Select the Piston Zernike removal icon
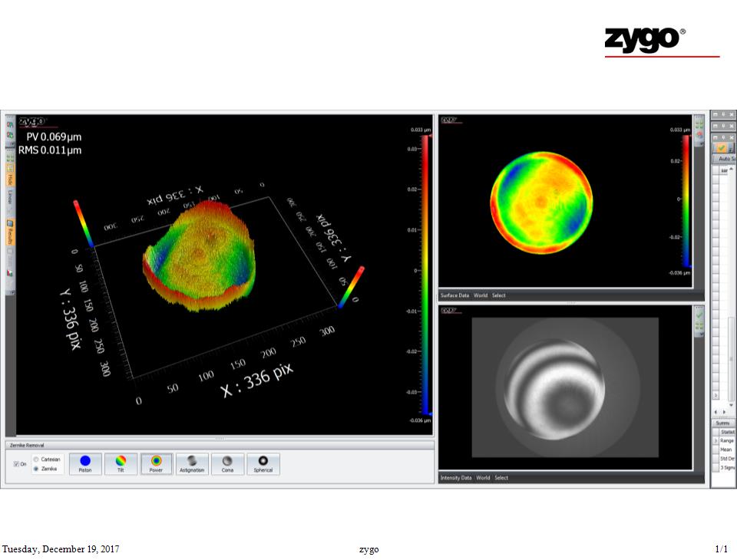The width and height of the screenshot is (737, 560). [x=85, y=464]
